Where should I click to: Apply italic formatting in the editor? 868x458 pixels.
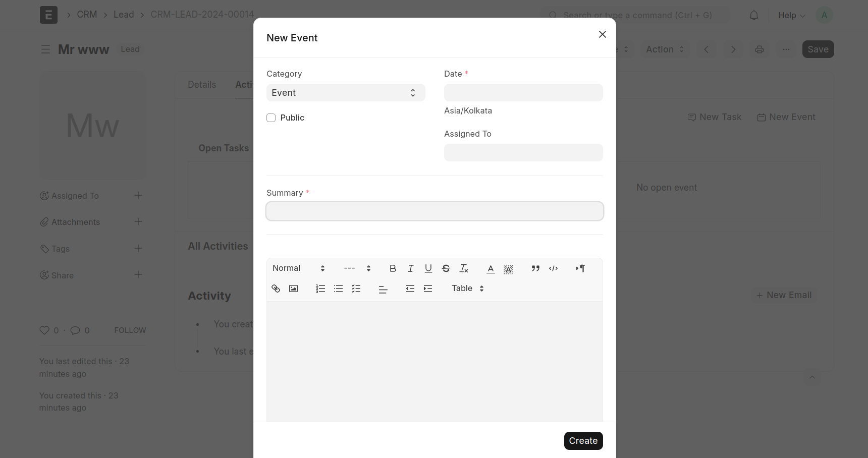pos(411,268)
